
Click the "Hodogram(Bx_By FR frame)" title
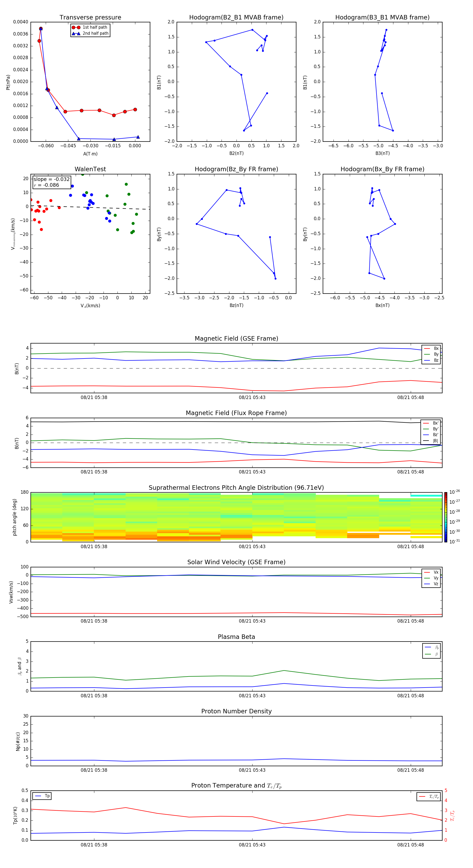tap(382, 169)
